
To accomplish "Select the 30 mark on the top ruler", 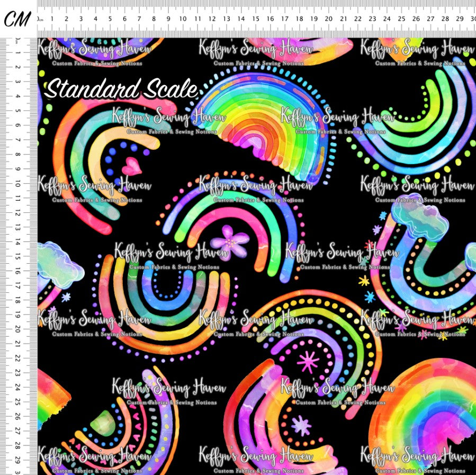I will coord(472,19).
